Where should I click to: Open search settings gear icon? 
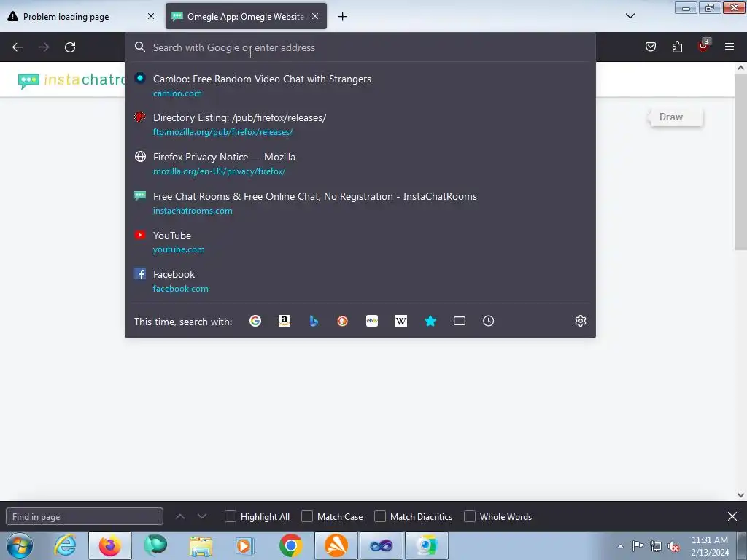point(580,321)
